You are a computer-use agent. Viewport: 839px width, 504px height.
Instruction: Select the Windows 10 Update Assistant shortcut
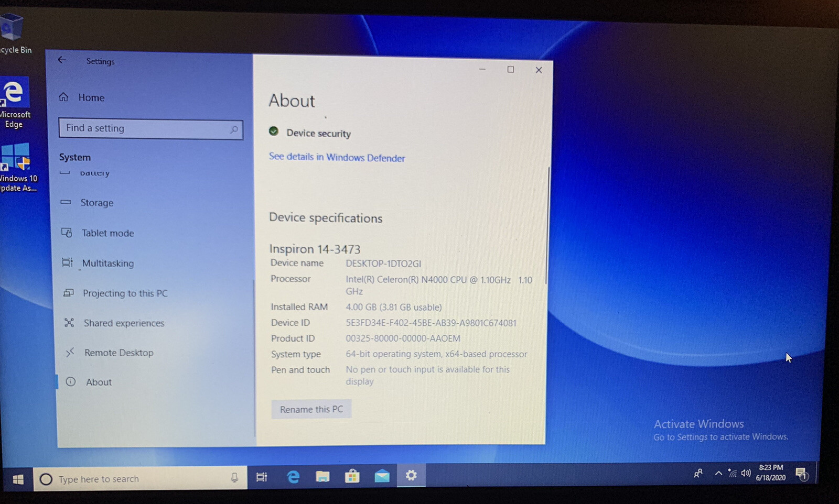coord(18,168)
